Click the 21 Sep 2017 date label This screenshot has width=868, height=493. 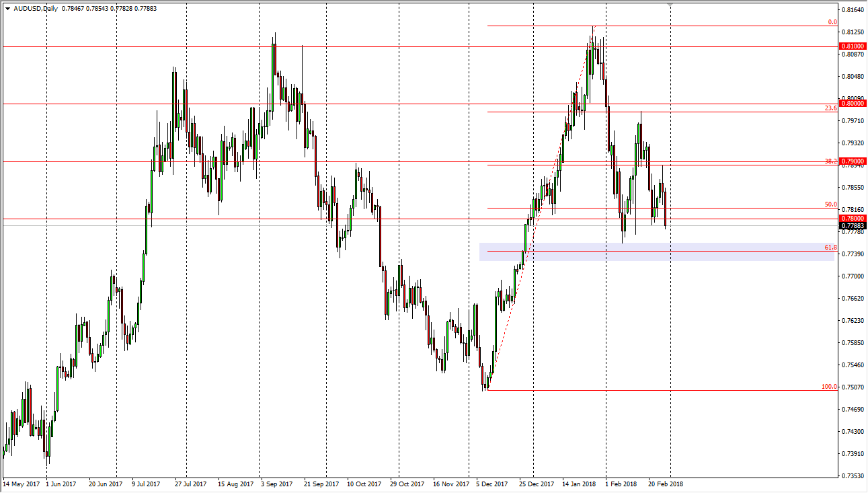click(321, 484)
